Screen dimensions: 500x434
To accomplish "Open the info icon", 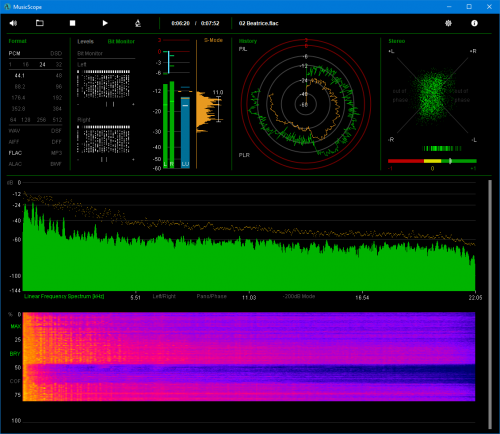I will pos(474,23).
